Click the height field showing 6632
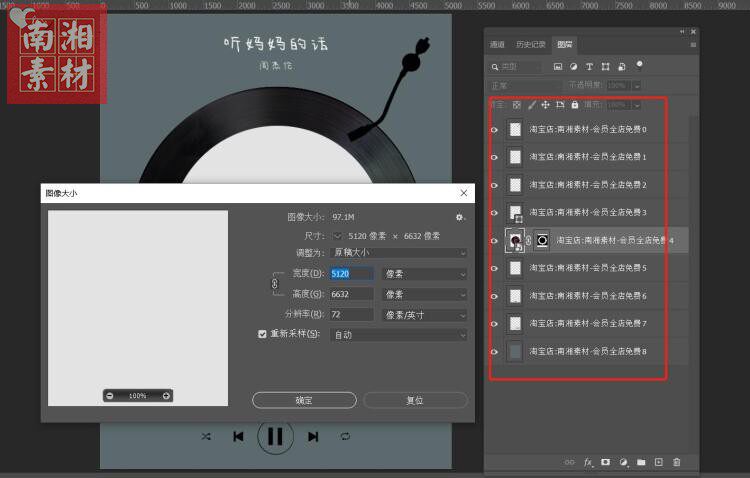750x478 pixels. pyautogui.click(x=352, y=295)
